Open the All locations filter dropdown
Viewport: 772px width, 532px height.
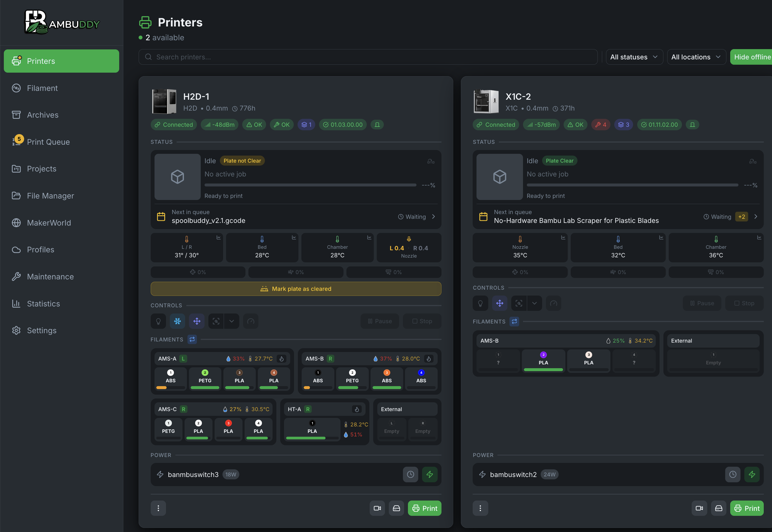coord(696,57)
